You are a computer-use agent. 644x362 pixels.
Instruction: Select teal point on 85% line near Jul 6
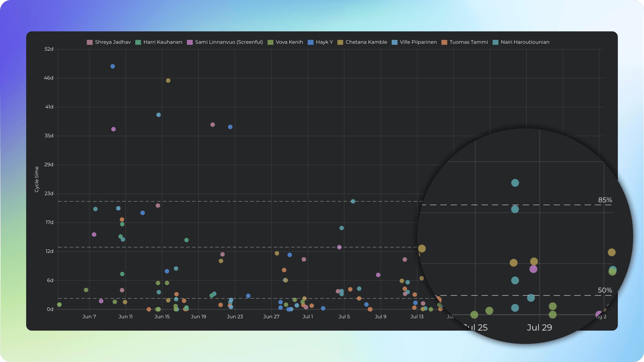pyautogui.click(x=353, y=201)
